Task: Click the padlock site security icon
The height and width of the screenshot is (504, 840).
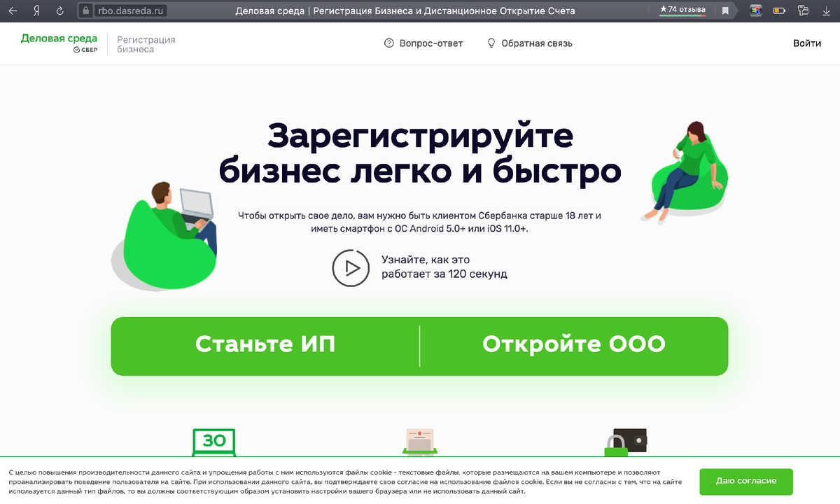Action: pos(85,10)
